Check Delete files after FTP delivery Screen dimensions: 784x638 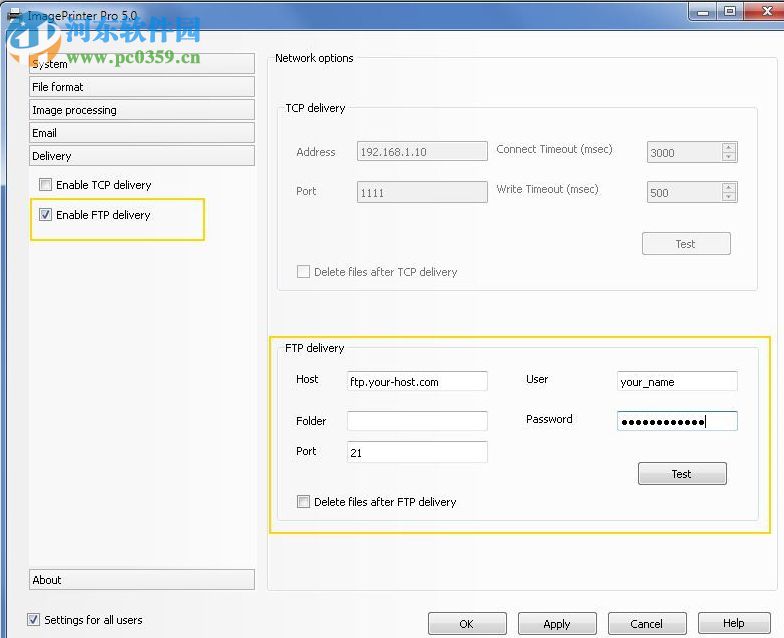tap(303, 502)
